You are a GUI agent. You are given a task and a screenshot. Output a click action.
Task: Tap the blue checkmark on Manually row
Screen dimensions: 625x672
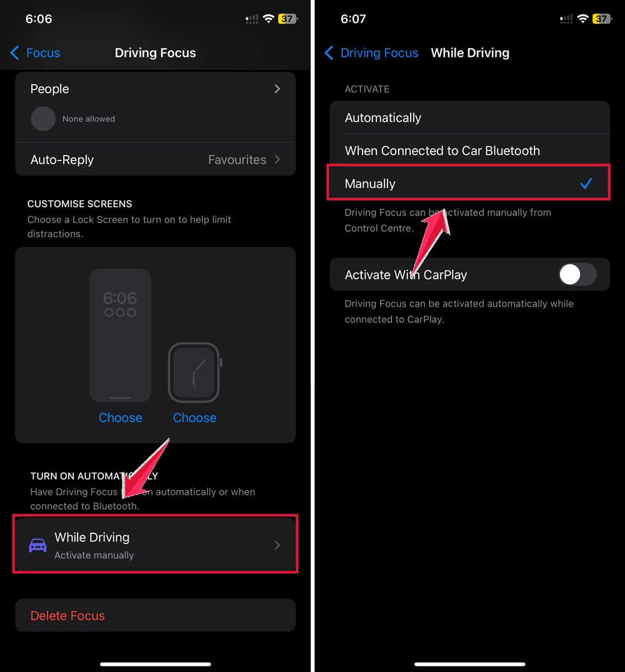pos(586,184)
